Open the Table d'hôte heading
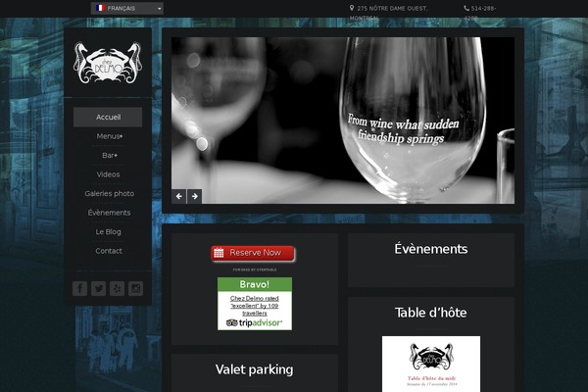This screenshot has height=392, width=588. tap(431, 313)
